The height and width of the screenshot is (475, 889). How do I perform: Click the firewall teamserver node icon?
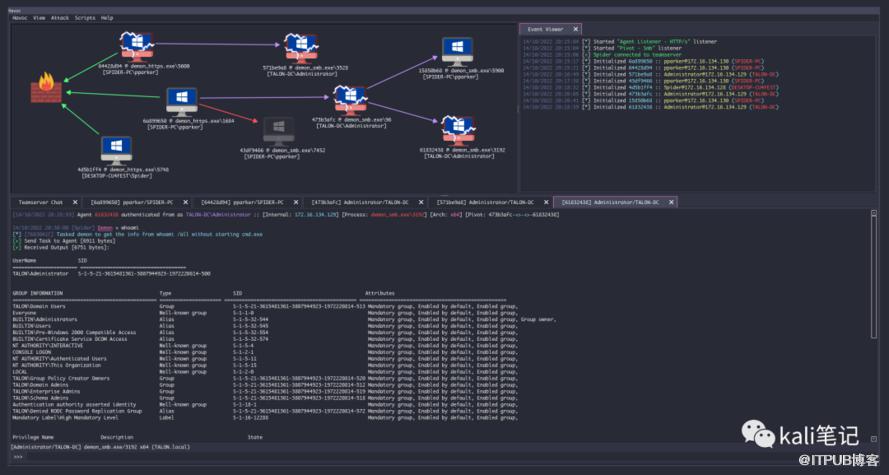46,91
